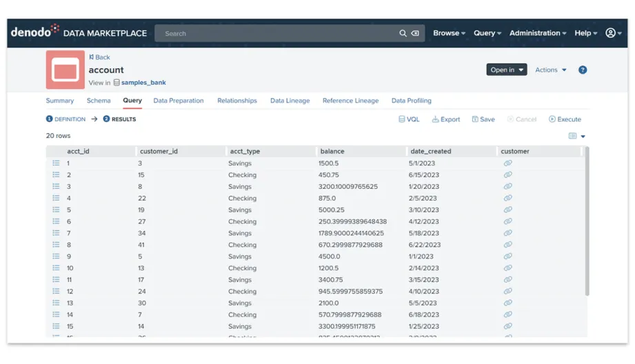Open the Data Profiling tab

tap(412, 101)
